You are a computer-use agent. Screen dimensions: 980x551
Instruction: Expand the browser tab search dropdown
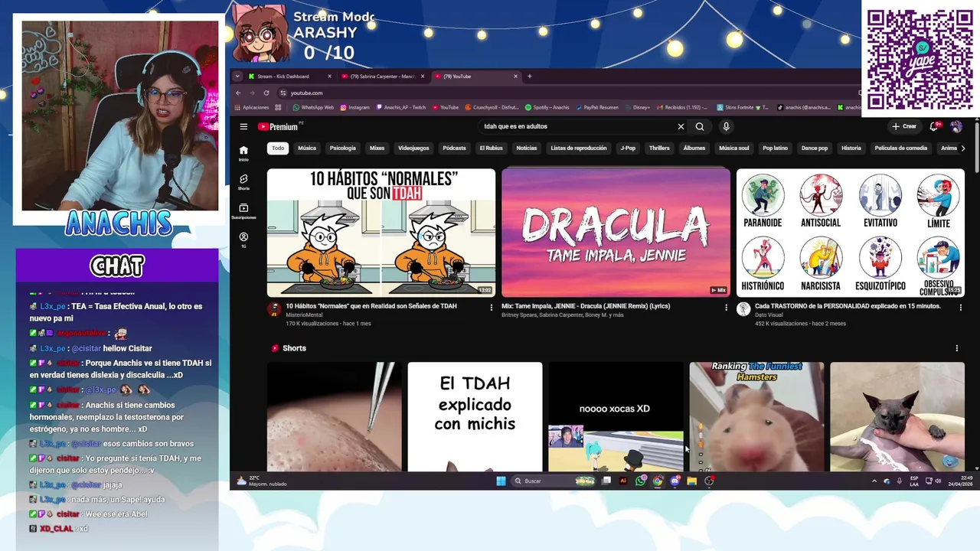[237, 77]
